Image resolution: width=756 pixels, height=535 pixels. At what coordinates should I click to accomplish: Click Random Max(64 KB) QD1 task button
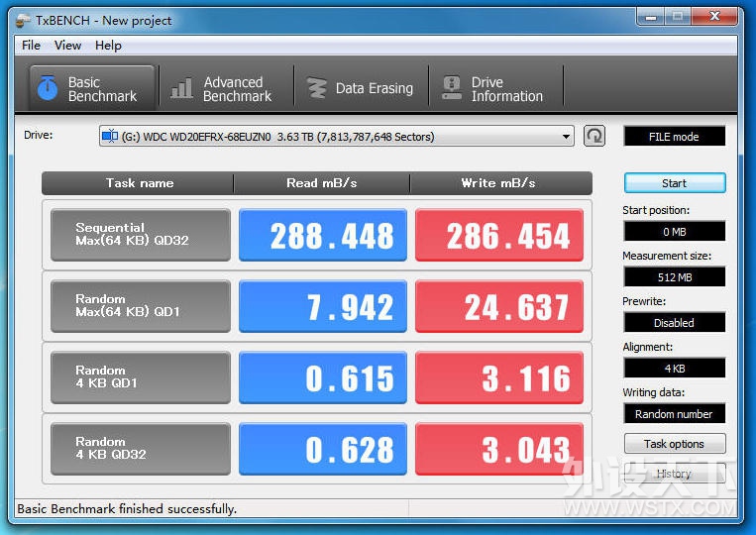(141, 306)
